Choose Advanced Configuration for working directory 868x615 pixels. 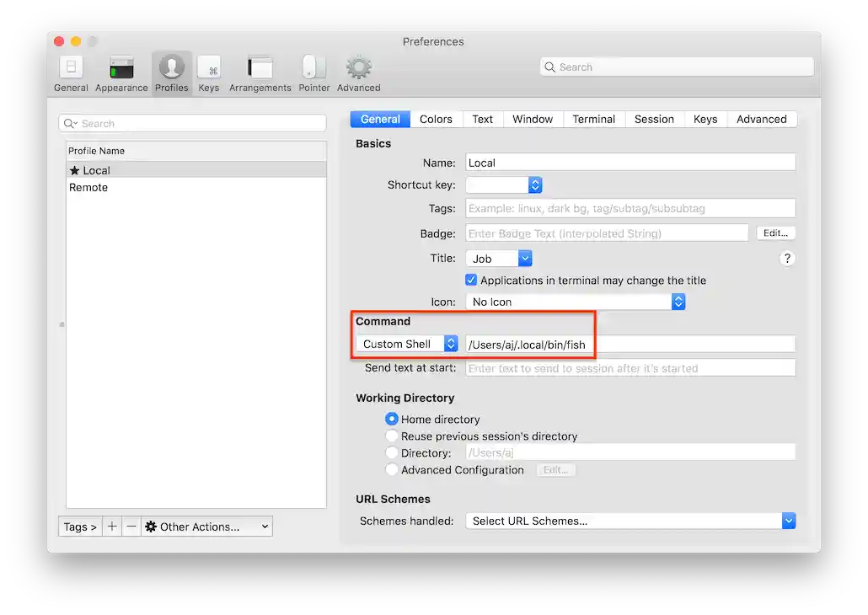coord(390,470)
